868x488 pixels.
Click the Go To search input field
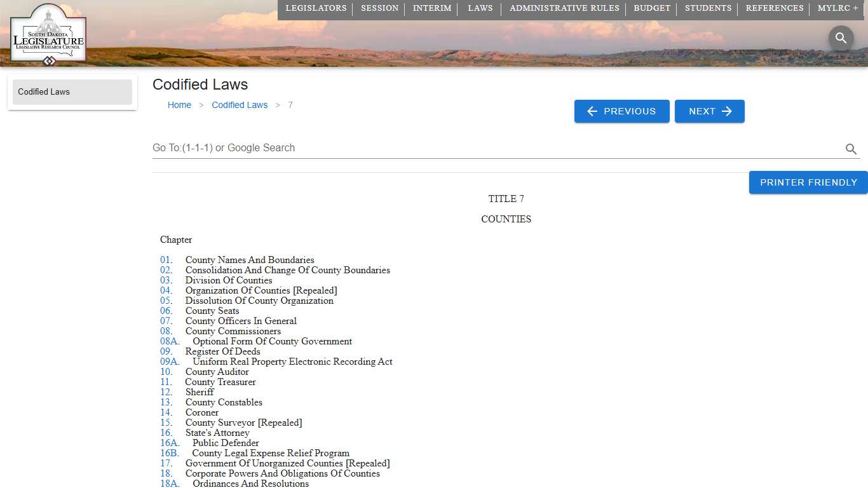445,147
